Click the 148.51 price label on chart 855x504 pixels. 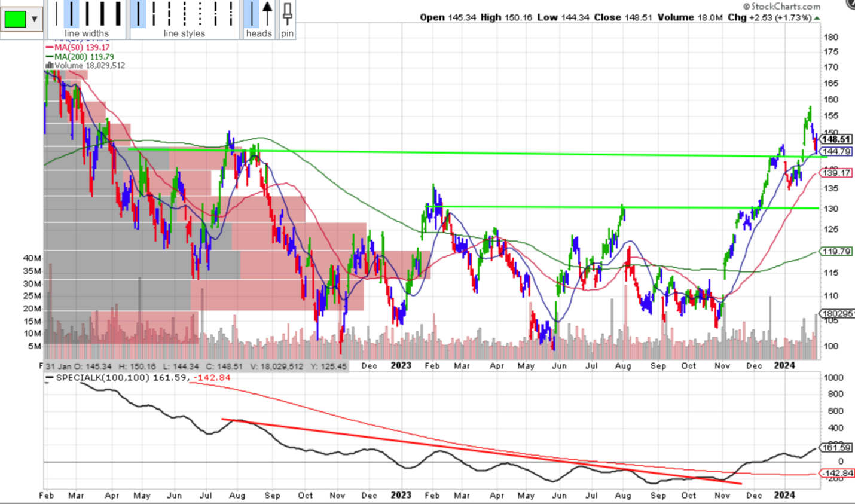pos(836,138)
